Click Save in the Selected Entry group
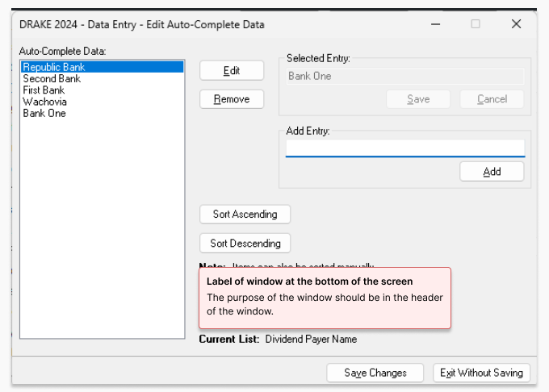This screenshot has width=549, height=392. [x=418, y=99]
